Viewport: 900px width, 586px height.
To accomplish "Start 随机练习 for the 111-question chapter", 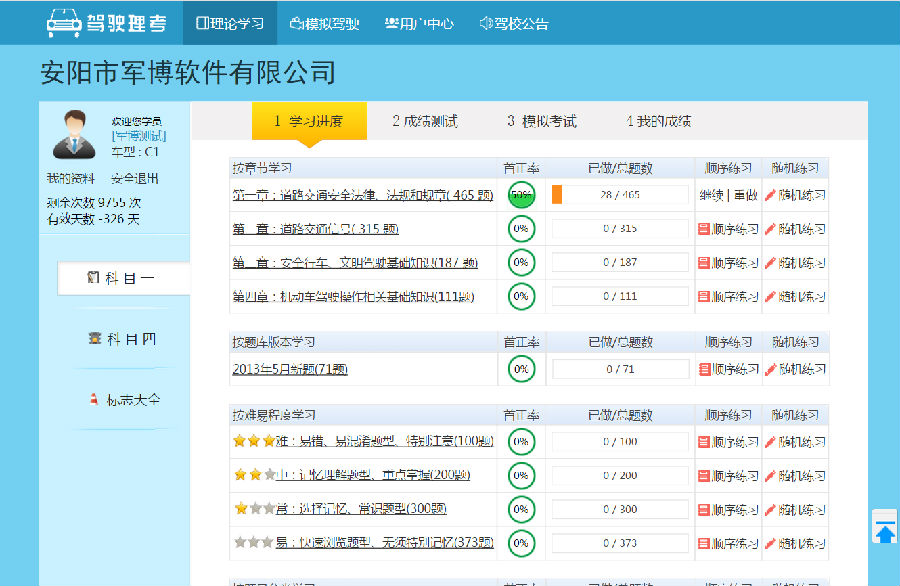I will pos(795,297).
